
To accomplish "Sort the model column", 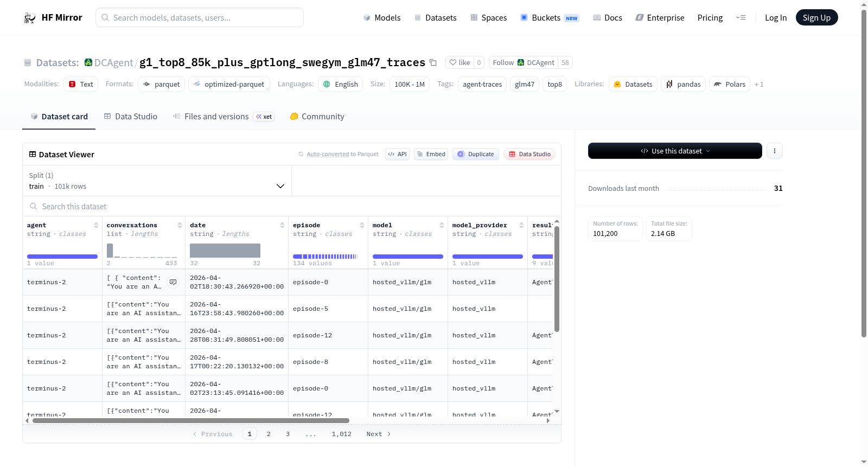I will click(442, 225).
